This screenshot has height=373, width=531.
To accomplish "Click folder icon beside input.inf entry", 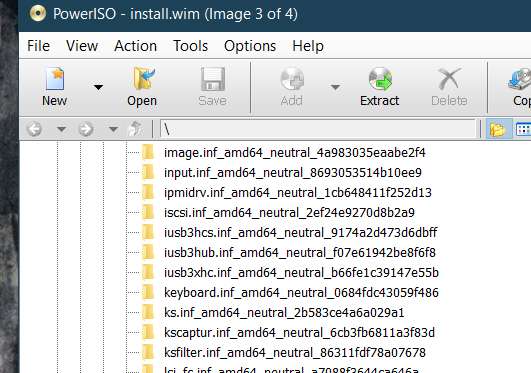I will click(148, 172).
